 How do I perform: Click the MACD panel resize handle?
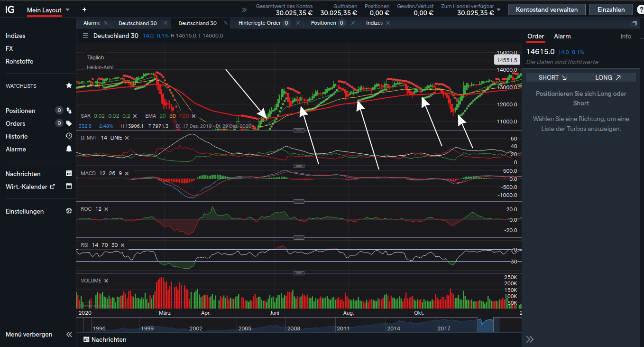[x=299, y=166]
